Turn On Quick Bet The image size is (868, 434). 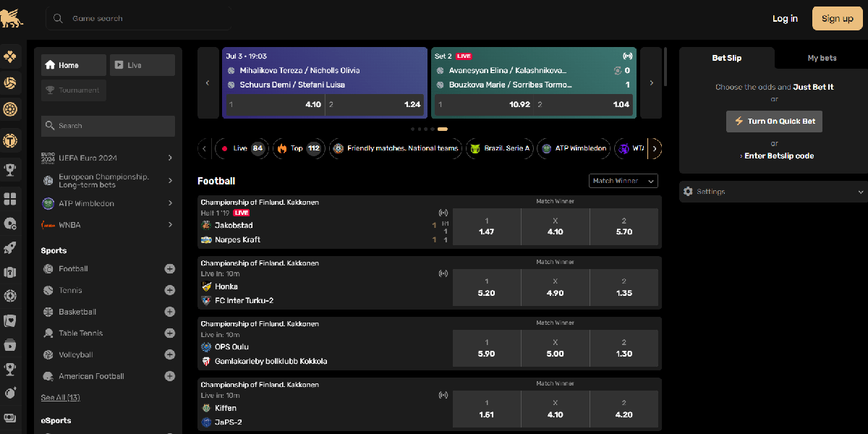774,122
